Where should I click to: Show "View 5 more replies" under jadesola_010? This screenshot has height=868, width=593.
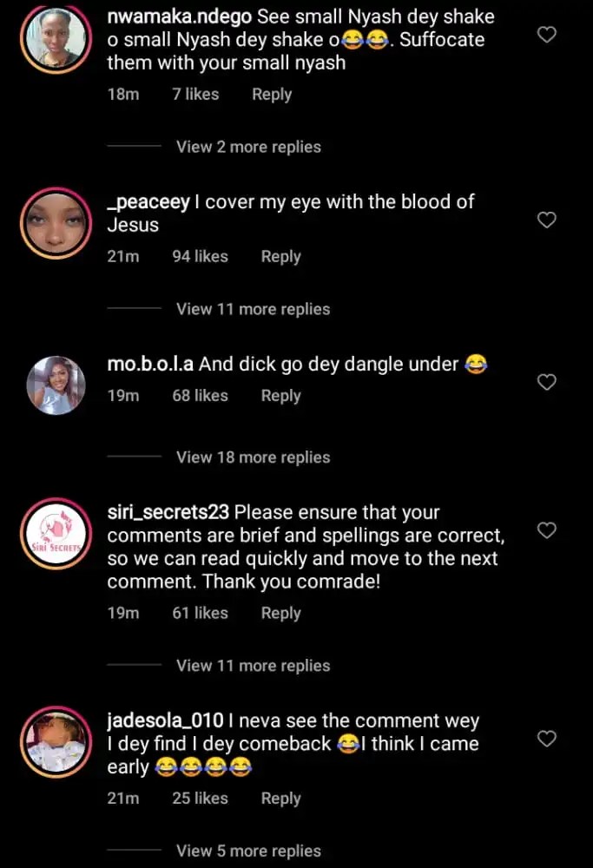248,851
